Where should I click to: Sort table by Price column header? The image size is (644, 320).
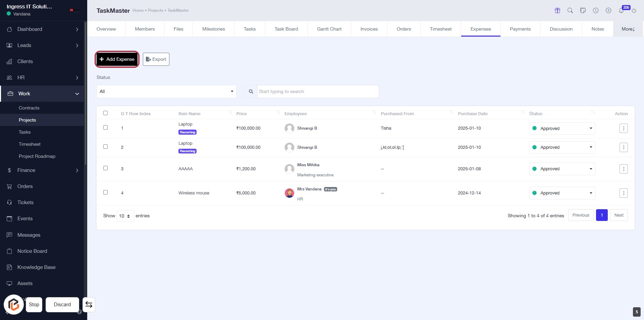[241, 114]
